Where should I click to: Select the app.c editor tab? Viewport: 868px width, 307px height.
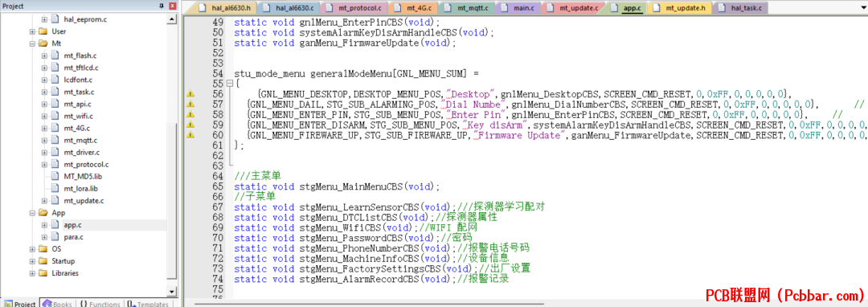pos(625,8)
